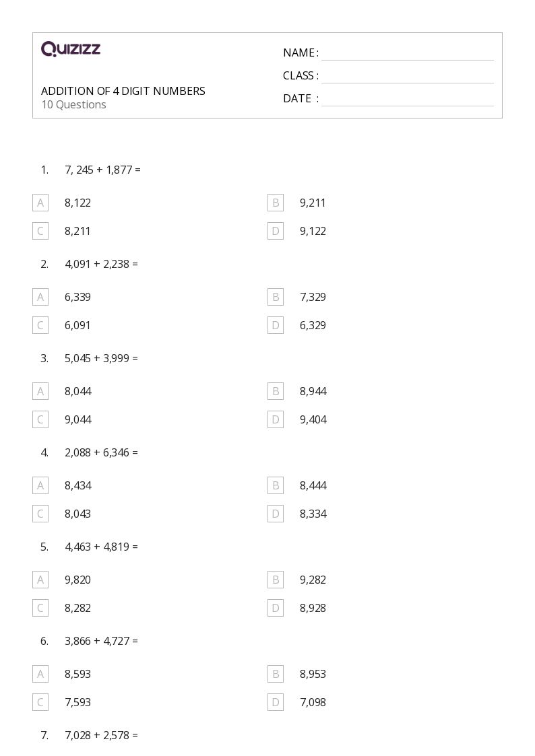Click question 7 text 7,028 + 2,578
Viewport: 535px width, 756px height.
click(101, 735)
